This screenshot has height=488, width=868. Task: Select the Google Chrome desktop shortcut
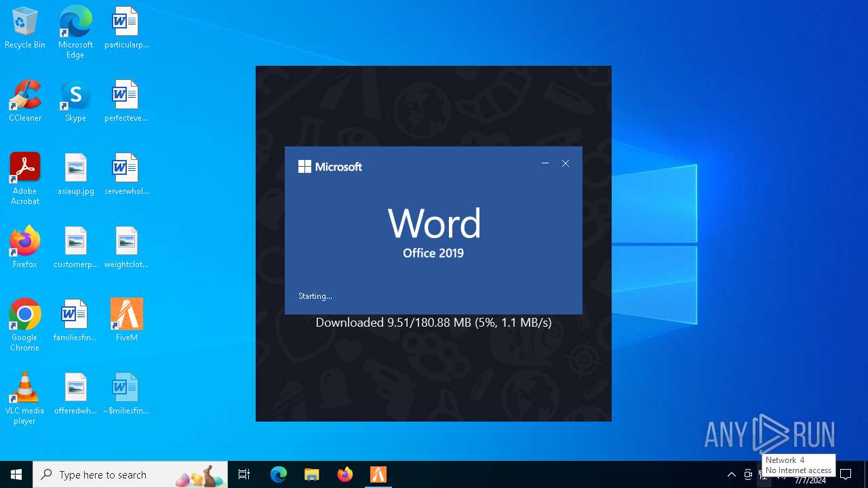(x=25, y=325)
